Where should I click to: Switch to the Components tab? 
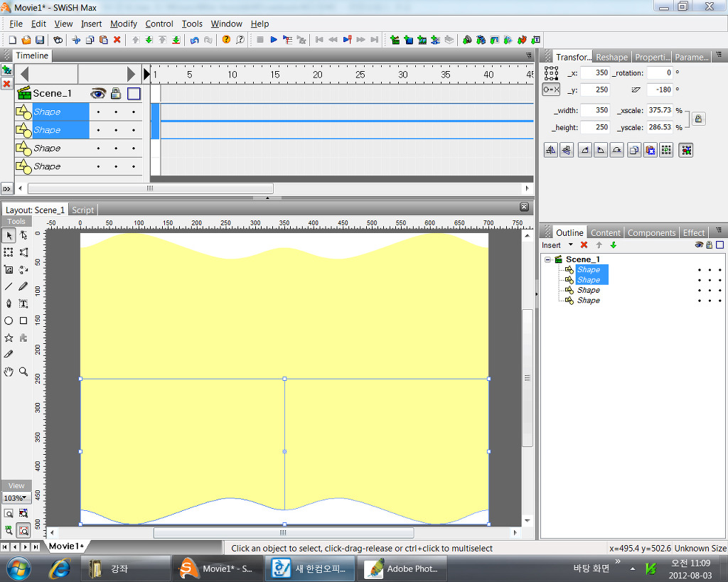pyautogui.click(x=651, y=232)
